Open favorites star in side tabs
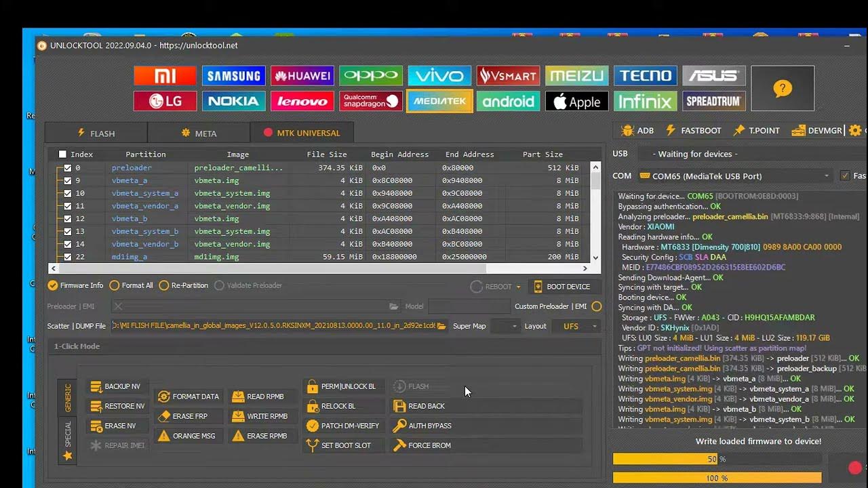The image size is (868, 488). tap(67, 455)
